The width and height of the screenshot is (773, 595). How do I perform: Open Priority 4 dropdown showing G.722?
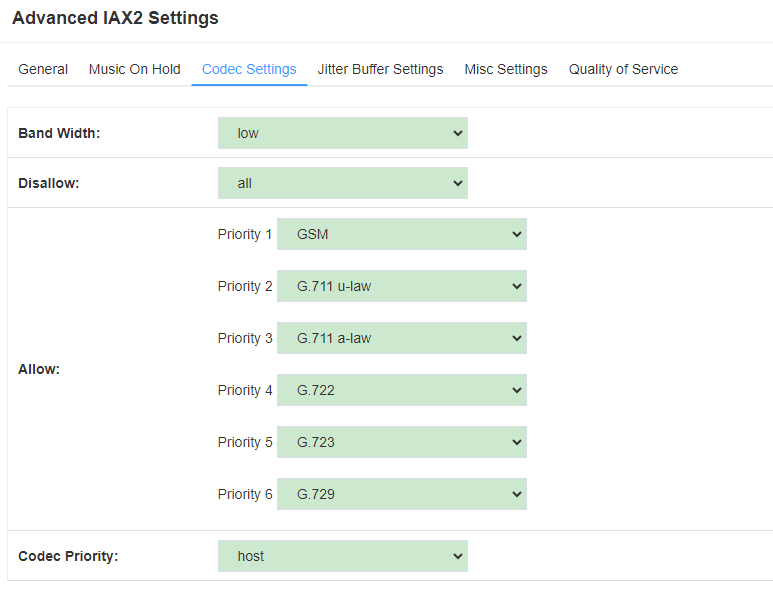pos(402,390)
